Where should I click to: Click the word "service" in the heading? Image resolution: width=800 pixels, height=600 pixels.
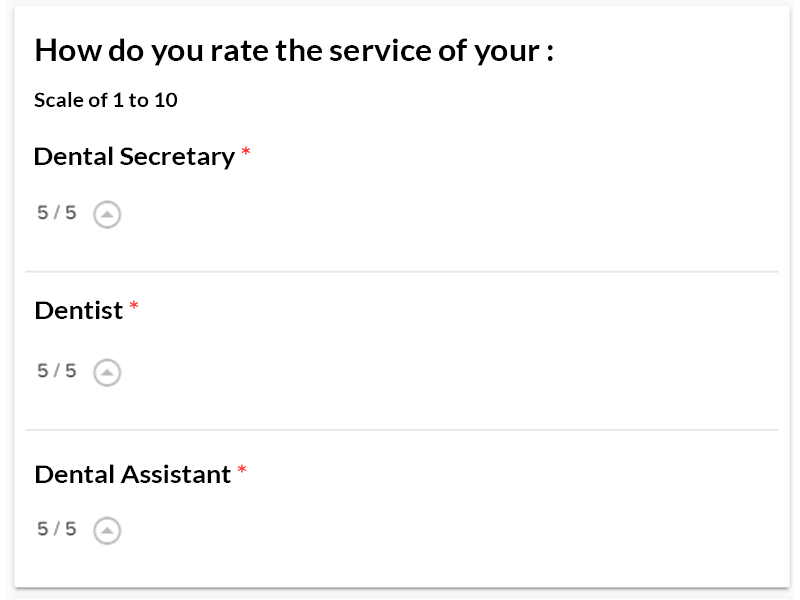coord(378,51)
